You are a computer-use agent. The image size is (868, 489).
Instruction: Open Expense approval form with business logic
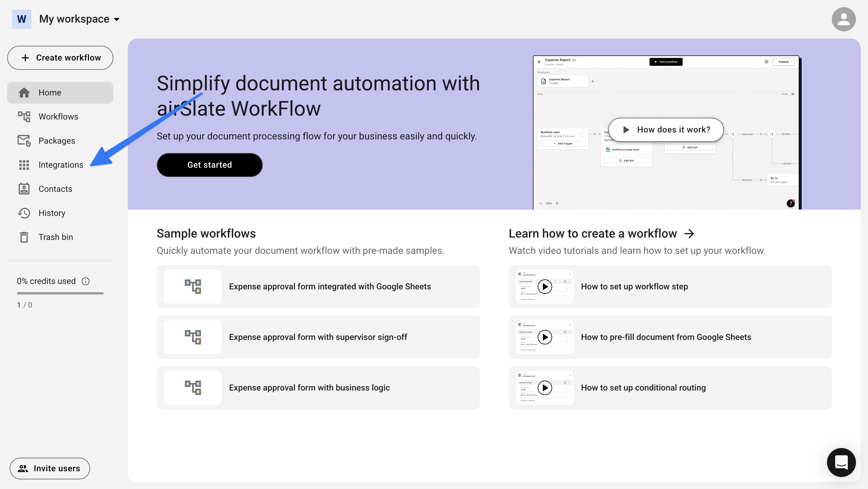(x=318, y=388)
